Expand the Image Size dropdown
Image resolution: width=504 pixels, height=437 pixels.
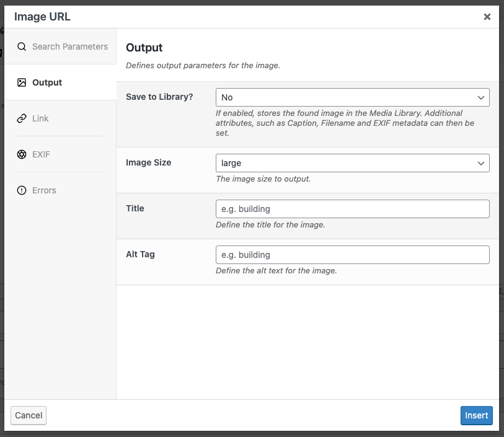click(x=353, y=163)
